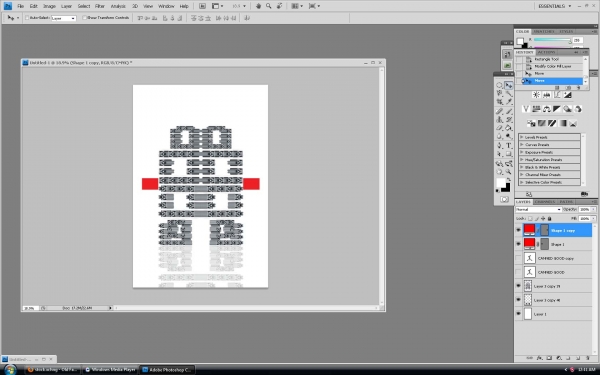Enable the Auto-Select checkbox
The image size is (600, 375).
[27, 18]
